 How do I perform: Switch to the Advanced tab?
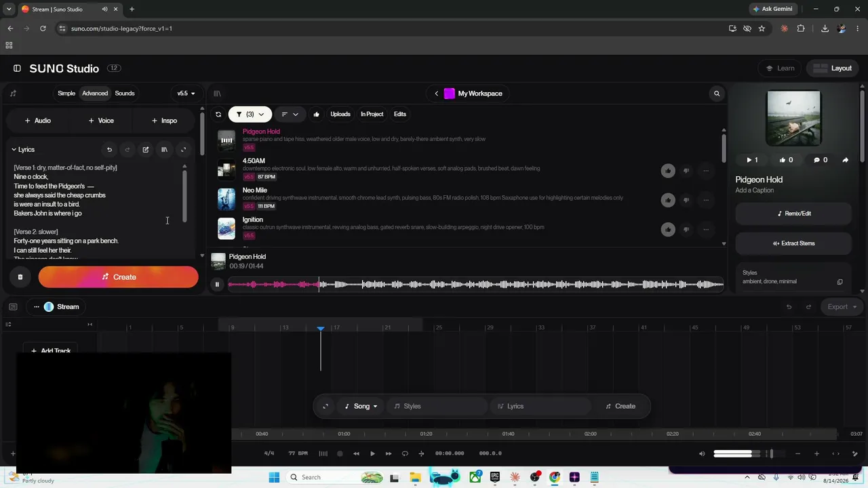pos(95,94)
